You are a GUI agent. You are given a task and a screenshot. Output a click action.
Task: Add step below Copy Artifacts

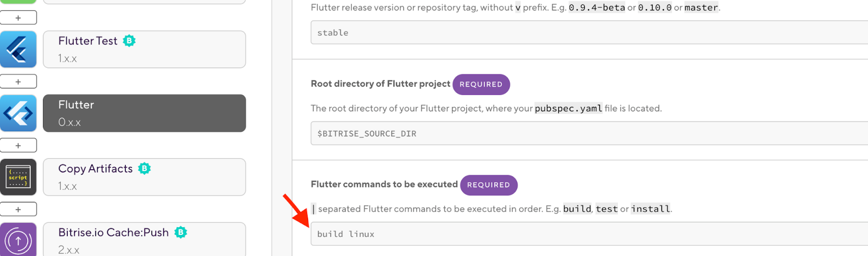[x=18, y=209]
